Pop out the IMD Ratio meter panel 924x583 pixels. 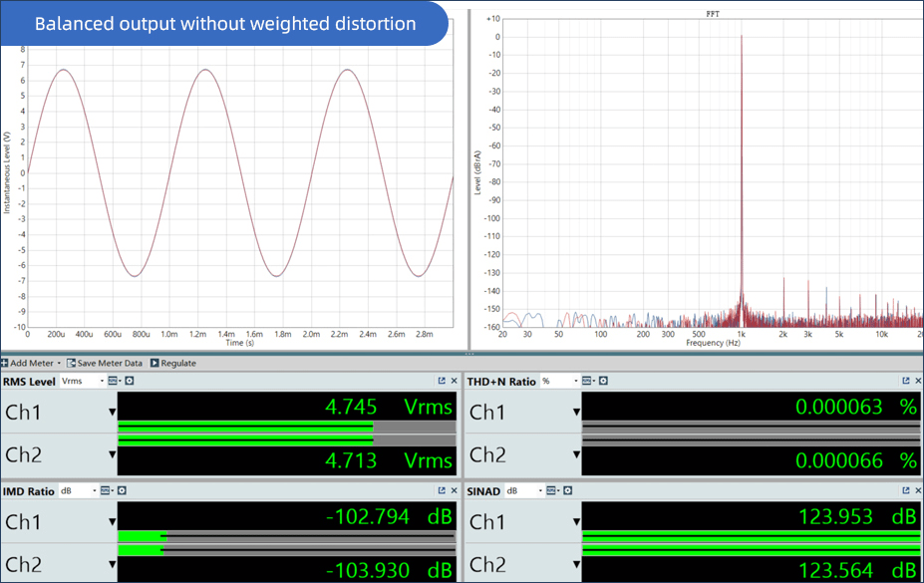(x=442, y=490)
